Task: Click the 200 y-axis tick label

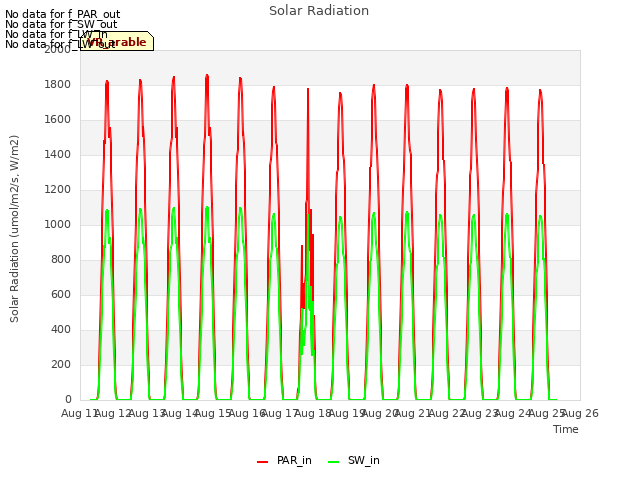Action: click(61, 364)
